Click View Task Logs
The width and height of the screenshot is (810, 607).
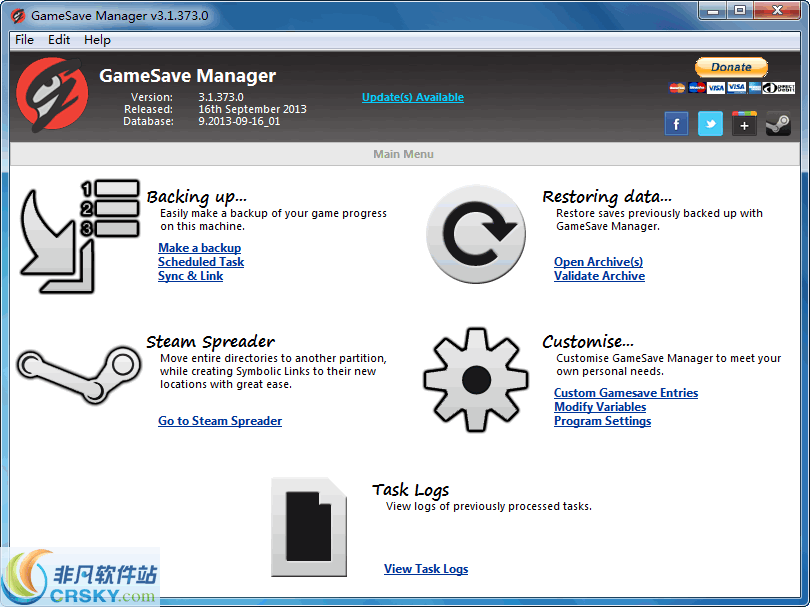coord(426,568)
